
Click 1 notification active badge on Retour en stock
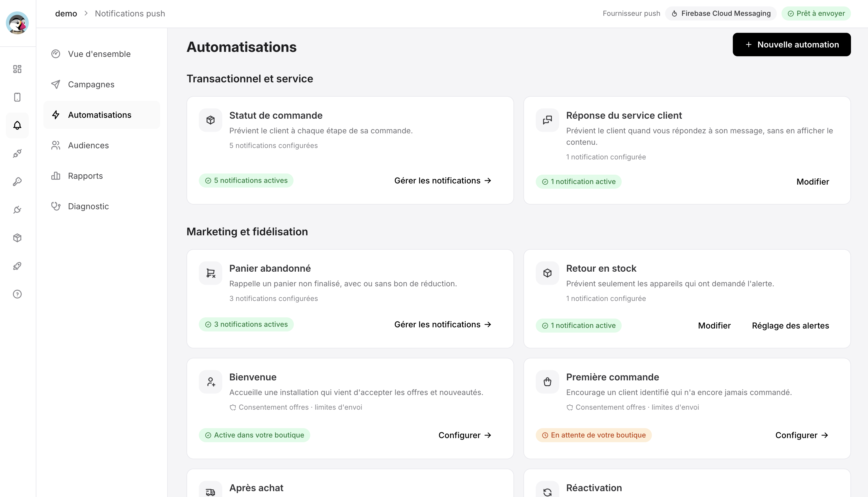tap(579, 326)
